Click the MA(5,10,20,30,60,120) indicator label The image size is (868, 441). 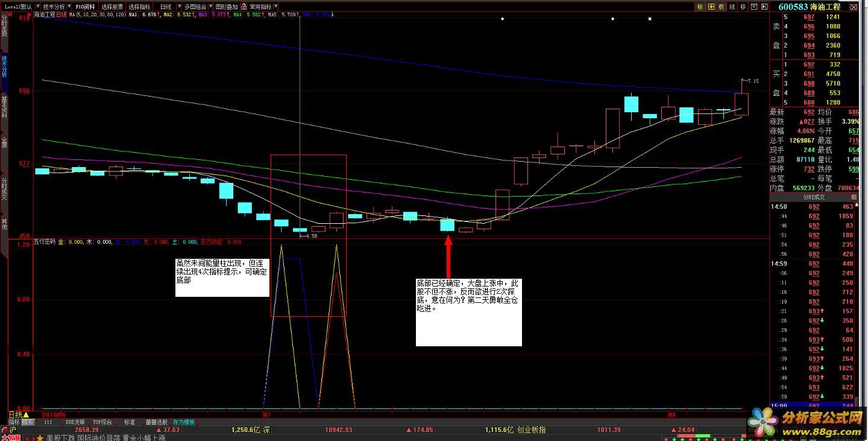pyautogui.click(x=98, y=14)
